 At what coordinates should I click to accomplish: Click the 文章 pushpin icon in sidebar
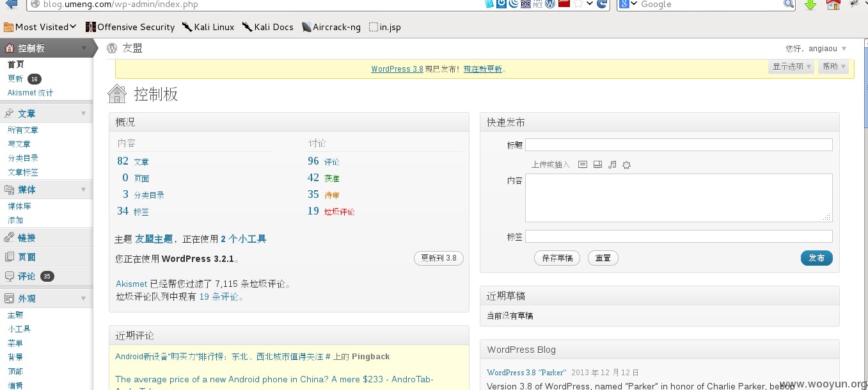9,113
